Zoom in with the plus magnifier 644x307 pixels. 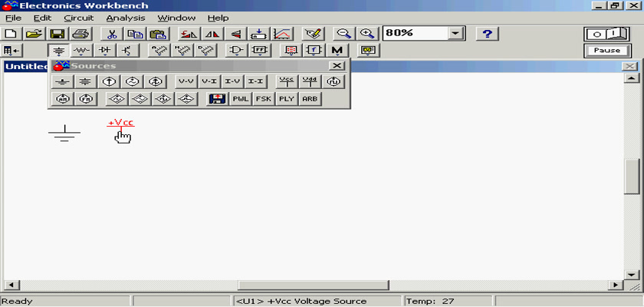click(366, 34)
